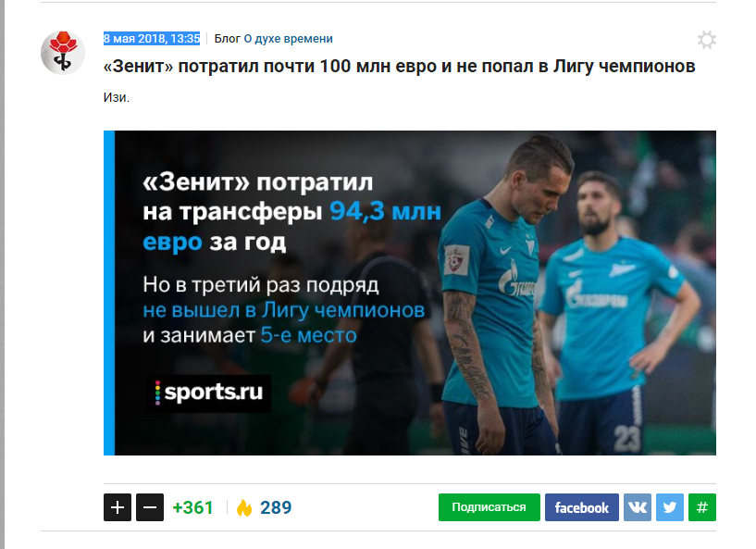756x549 pixels.
Task: Open the Зенит transfers infographic image
Action: tap(410, 293)
